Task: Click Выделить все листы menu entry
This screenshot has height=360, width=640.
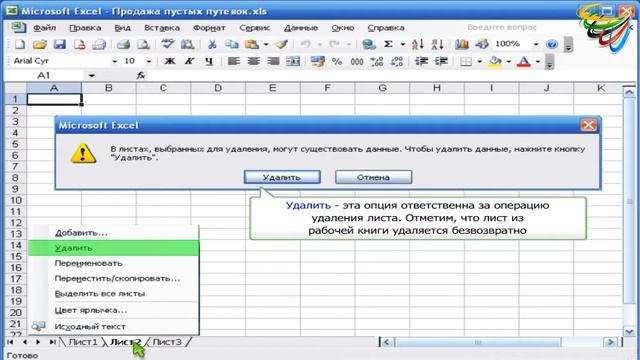Action: tap(113, 293)
